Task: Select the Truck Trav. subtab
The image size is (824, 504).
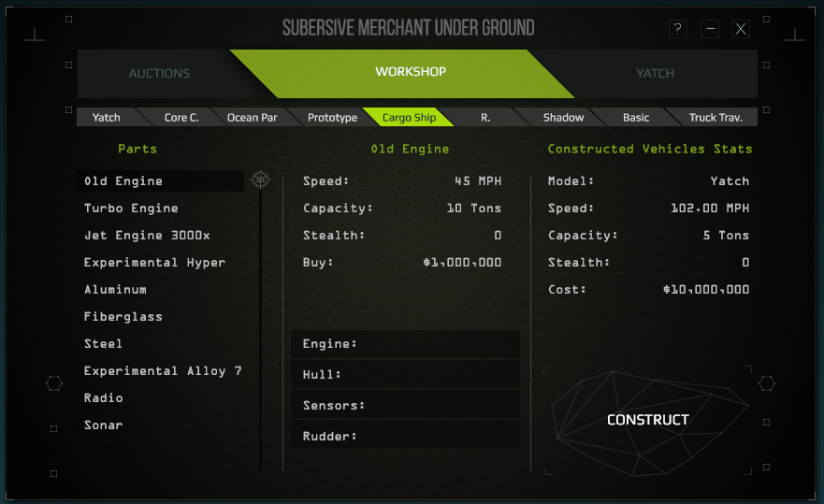Action: 716,117
